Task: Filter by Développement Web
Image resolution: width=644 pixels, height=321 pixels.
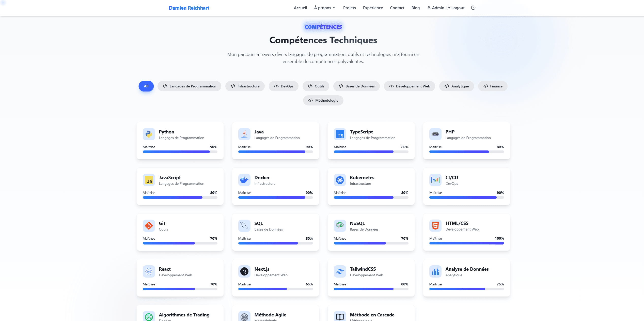Action: pos(410,86)
